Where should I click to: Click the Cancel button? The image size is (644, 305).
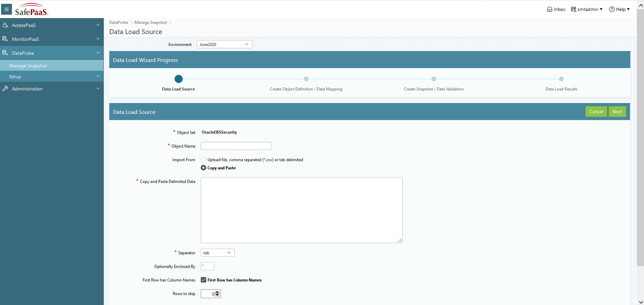596,112
